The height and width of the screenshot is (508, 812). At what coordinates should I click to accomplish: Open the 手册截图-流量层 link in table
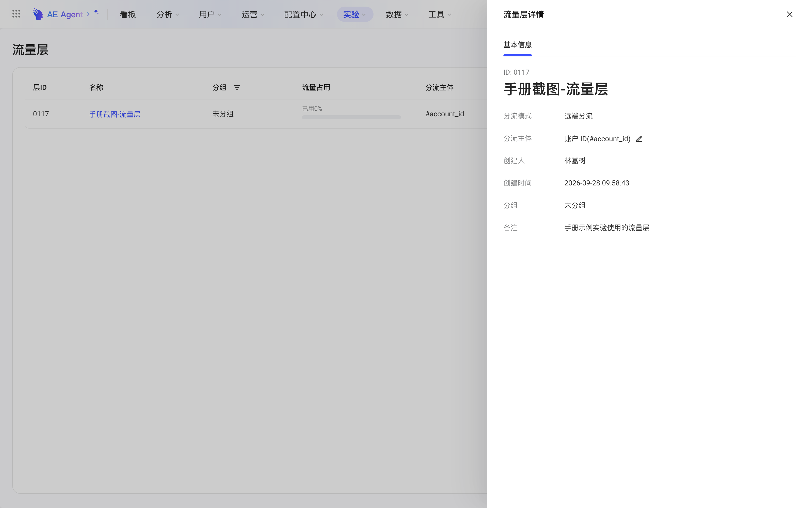tap(115, 114)
